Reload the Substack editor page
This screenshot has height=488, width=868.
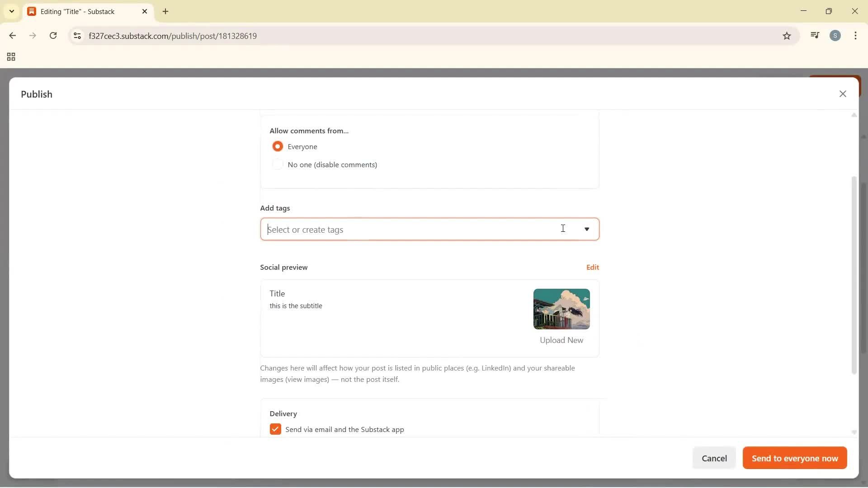tap(53, 36)
